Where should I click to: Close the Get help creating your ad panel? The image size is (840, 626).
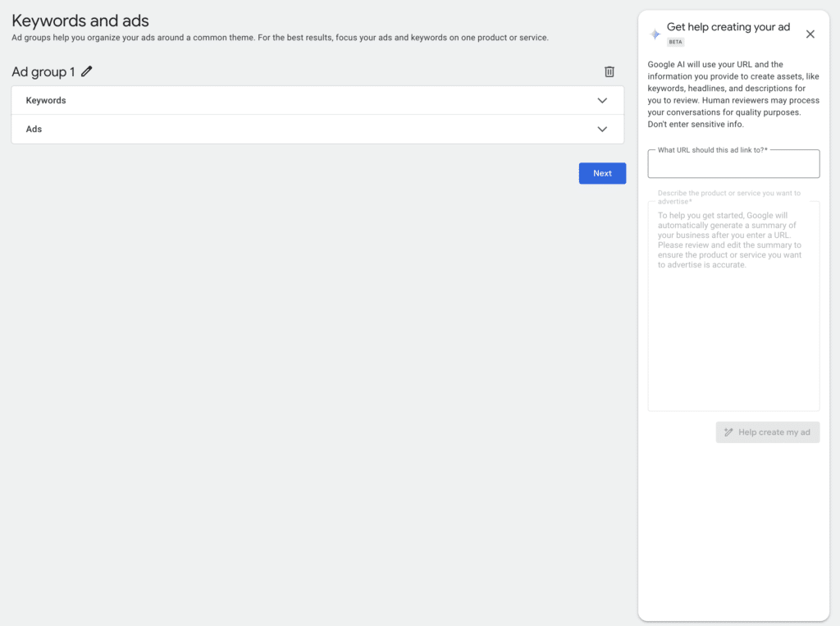pos(810,34)
